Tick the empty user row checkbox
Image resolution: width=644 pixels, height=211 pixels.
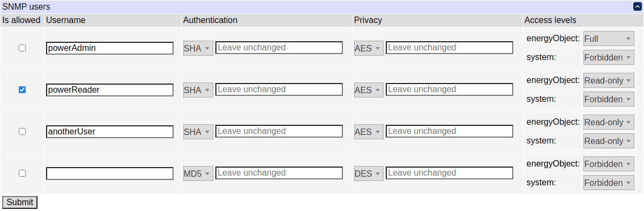(x=22, y=173)
